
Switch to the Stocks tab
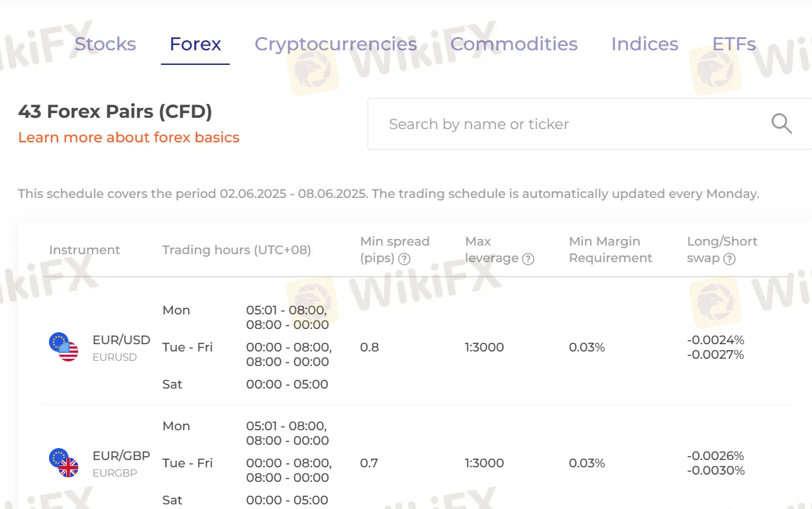pyautogui.click(x=105, y=44)
